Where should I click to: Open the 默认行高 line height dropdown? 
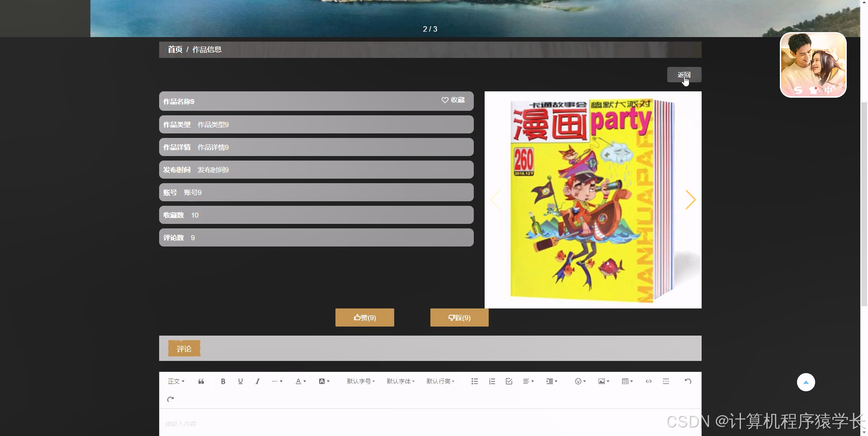pos(440,381)
